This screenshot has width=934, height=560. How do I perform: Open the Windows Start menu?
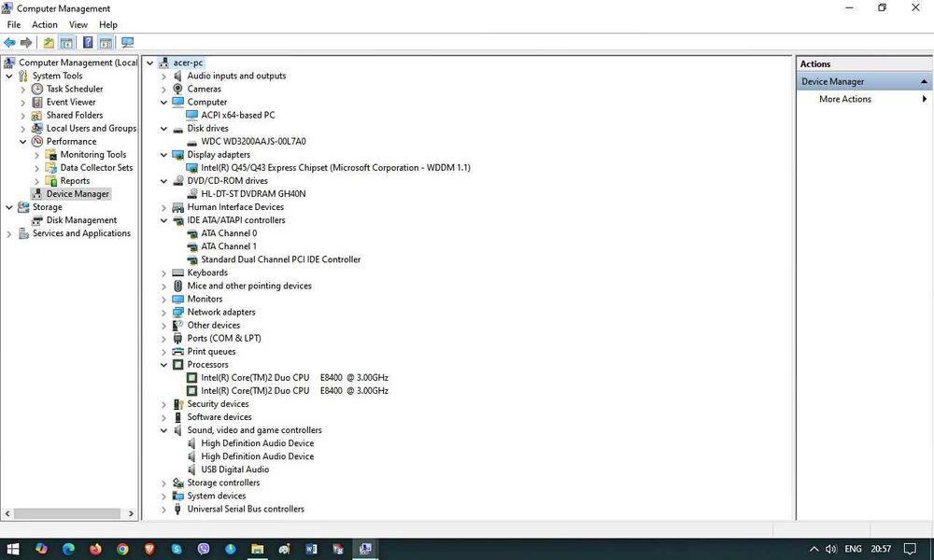[12, 549]
